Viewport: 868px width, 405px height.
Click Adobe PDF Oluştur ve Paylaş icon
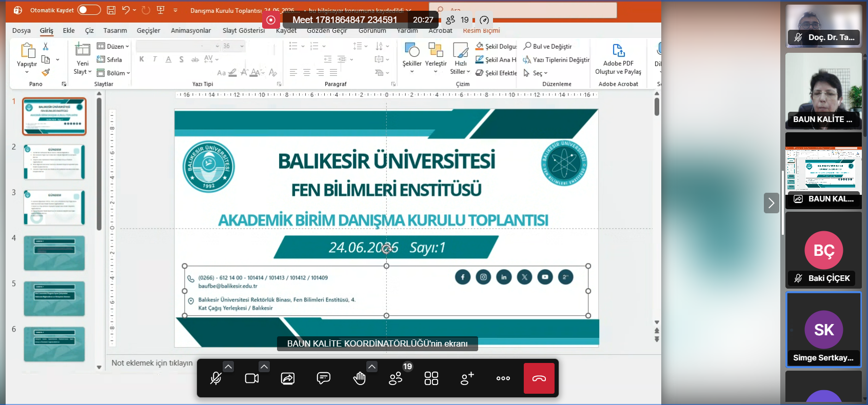618,50
